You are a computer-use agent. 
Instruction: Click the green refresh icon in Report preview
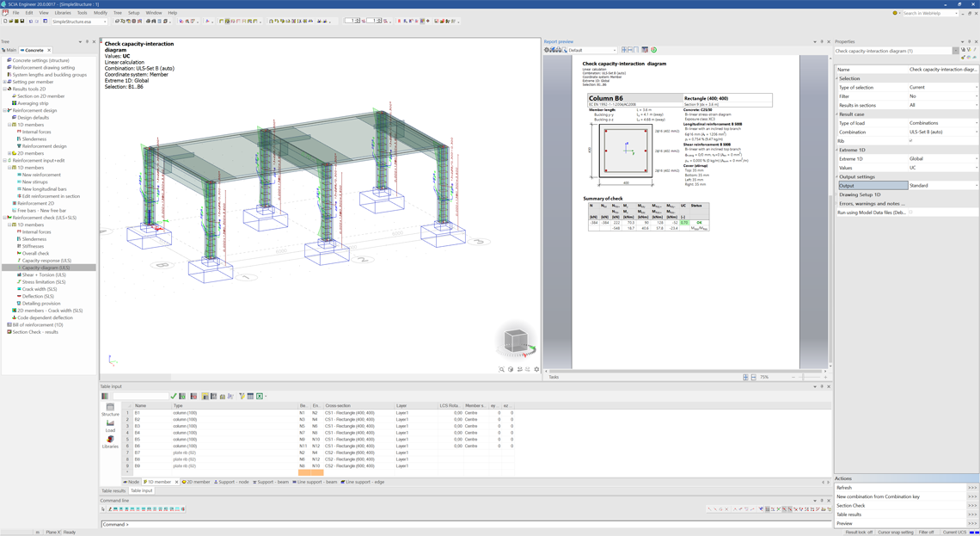pyautogui.click(x=653, y=50)
